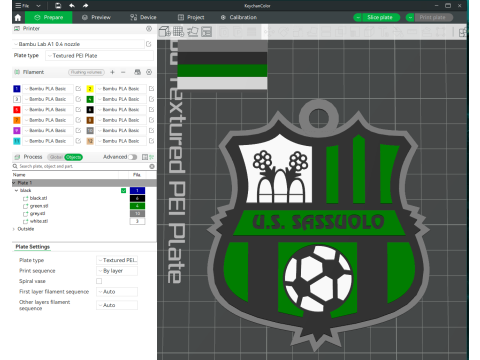Image resolution: width=480 pixels, height=360 pixels.
Task: Switch to the Project tab
Action: click(x=191, y=17)
